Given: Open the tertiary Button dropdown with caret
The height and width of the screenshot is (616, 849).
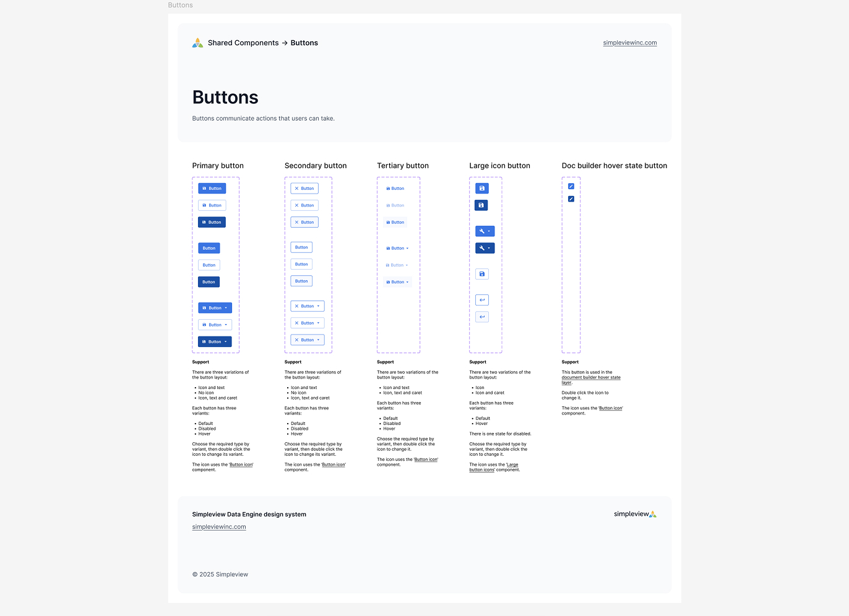Looking at the screenshot, I should 397,248.
